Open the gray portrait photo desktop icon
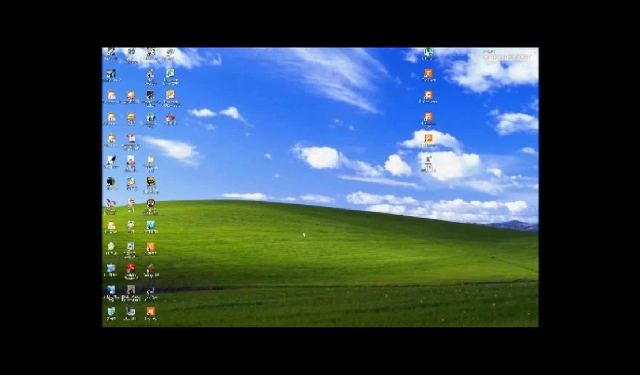 coord(131,289)
